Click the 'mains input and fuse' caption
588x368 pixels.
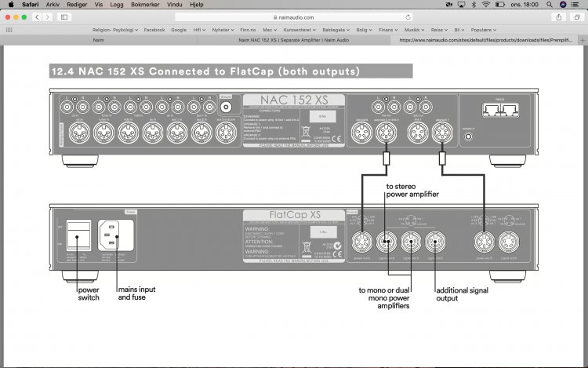(136, 293)
